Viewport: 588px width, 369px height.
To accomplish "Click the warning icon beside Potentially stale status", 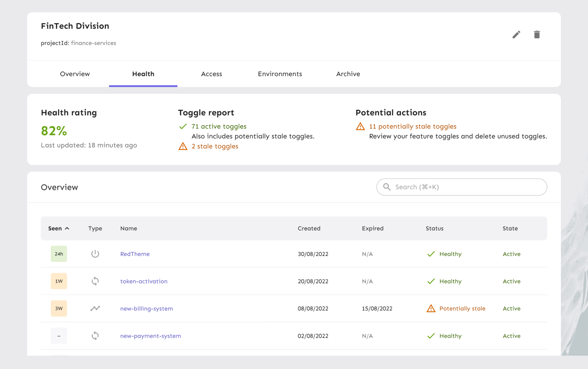I will (x=430, y=308).
